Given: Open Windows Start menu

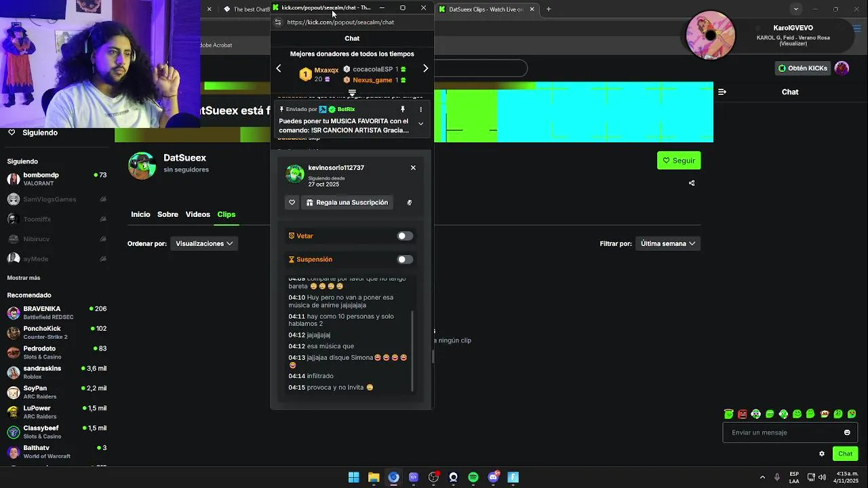Looking at the screenshot, I should [354, 477].
